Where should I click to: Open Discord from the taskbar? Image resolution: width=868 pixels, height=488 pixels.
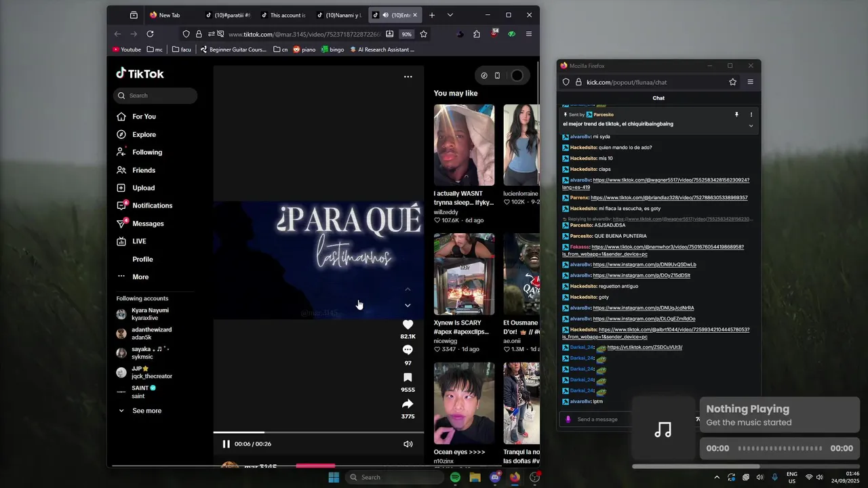pos(495,477)
